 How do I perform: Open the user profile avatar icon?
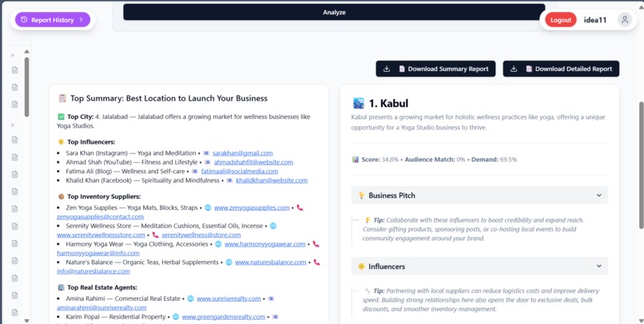(x=625, y=20)
